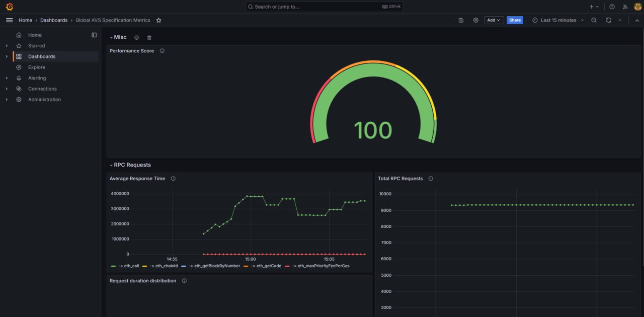
Task: Refresh the dashboard
Action: coord(608,20)
